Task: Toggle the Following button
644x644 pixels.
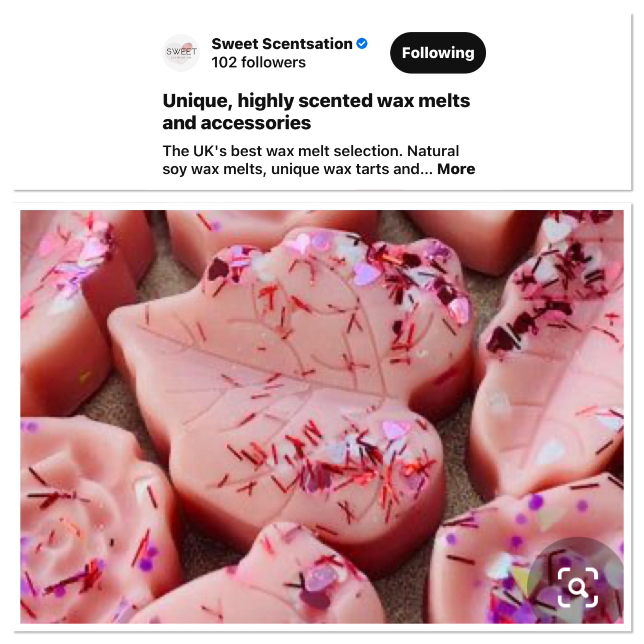Action: (x=438, y=53)
